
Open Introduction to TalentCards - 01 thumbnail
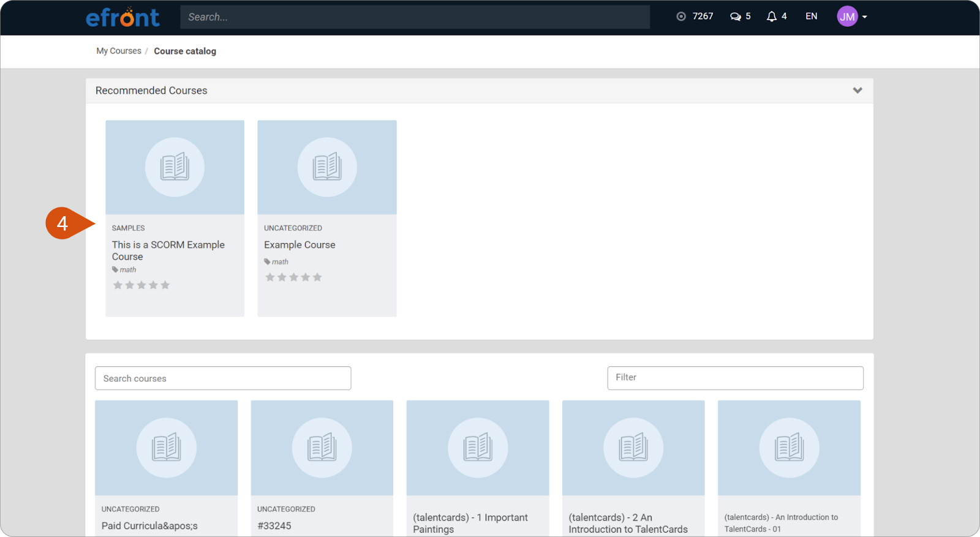point(789,448)
